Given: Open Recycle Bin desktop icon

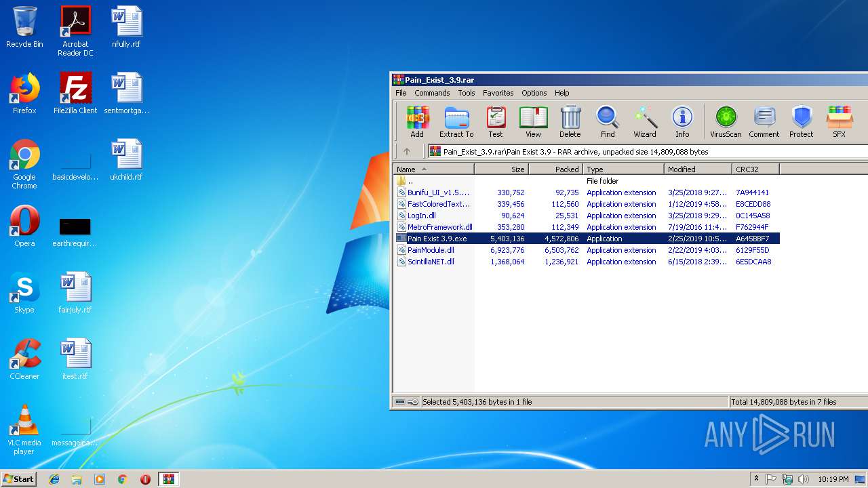Looking at the screenshot, I should [x=24, y=27].
